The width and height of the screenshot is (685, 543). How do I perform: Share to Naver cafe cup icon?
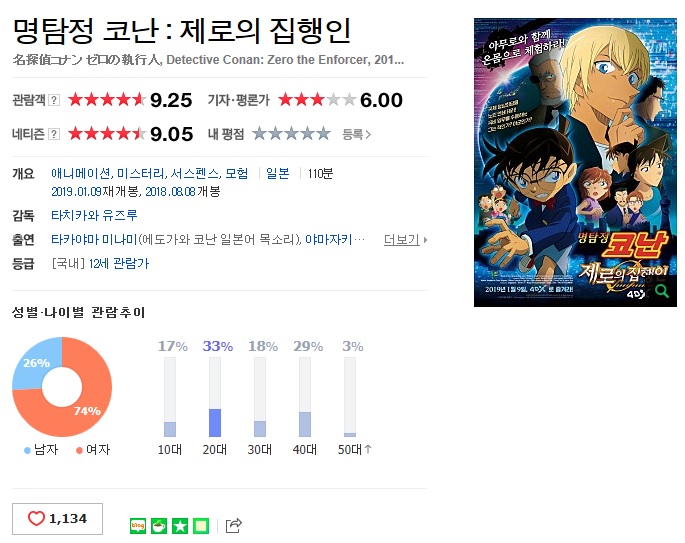tap(159, 526)
